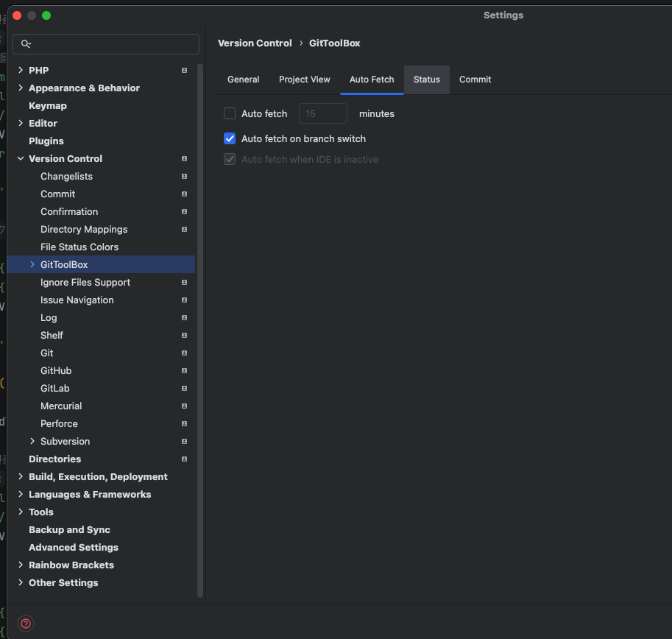Click project-level icon beside Git row

pyautogui.click(x=184, y=353)
